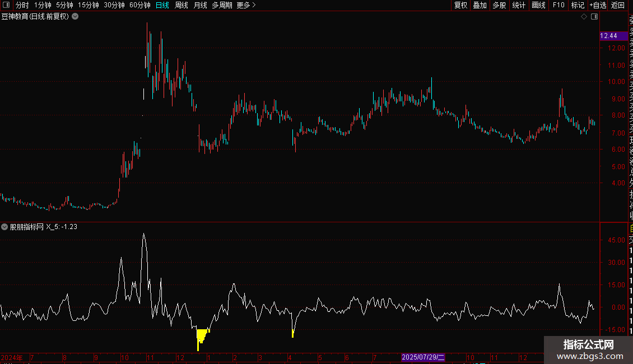This screenshot has height=364, width=633.
Task: Toggle the left panel icon in top bar
Action: pyautogui.click(x=6, y=5)
